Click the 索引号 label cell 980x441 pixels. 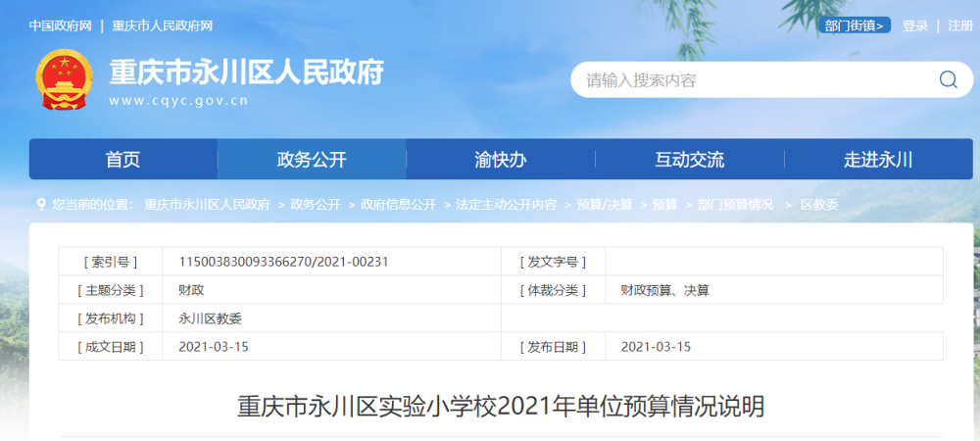(111, 262)
